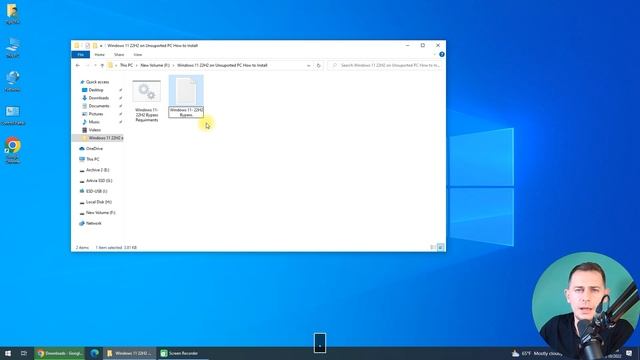Image resolution: width=640 pixels, height=360 pixels.
Task: Expand the Explorer ribbon chevron
Action: coord(434,54)
